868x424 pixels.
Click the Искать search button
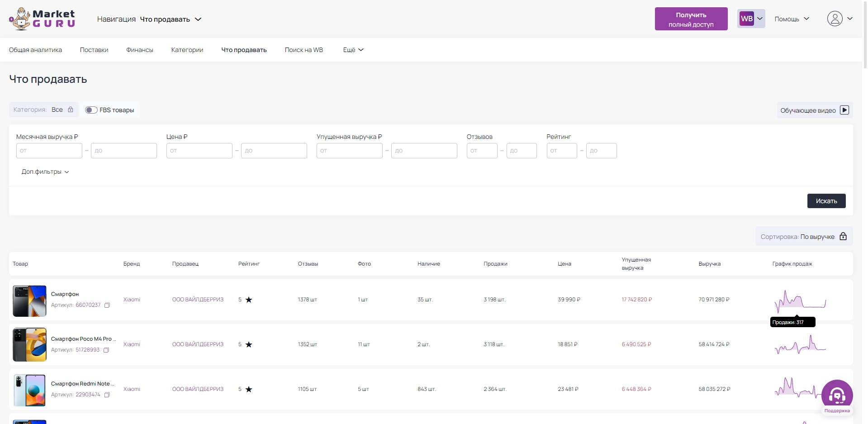pyautogui.click(x=826, y=201)
